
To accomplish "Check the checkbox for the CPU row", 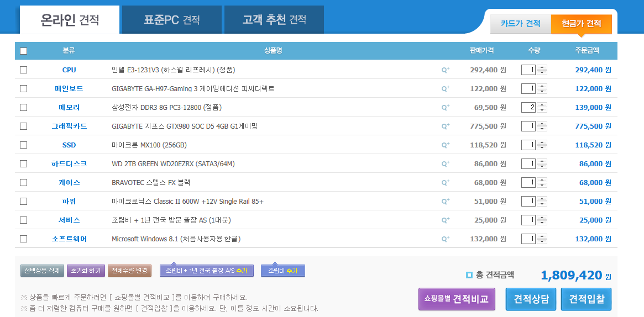I will point(23,70).
